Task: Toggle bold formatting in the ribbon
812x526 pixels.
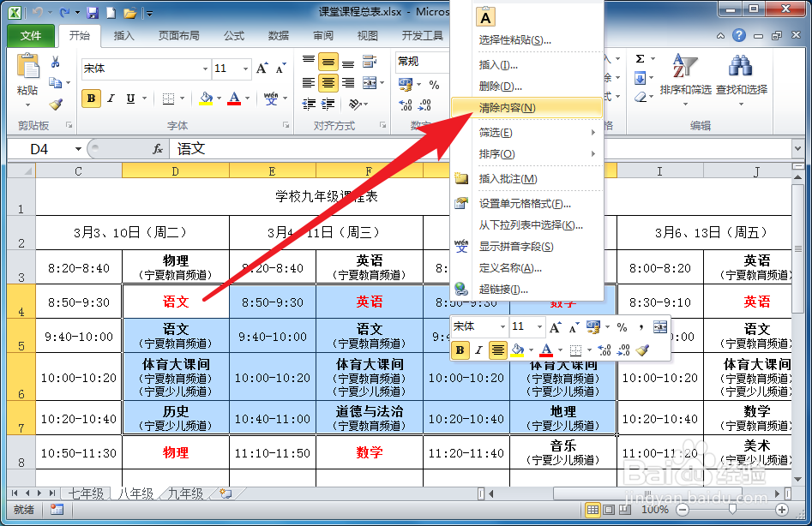Action: (90, 97)
